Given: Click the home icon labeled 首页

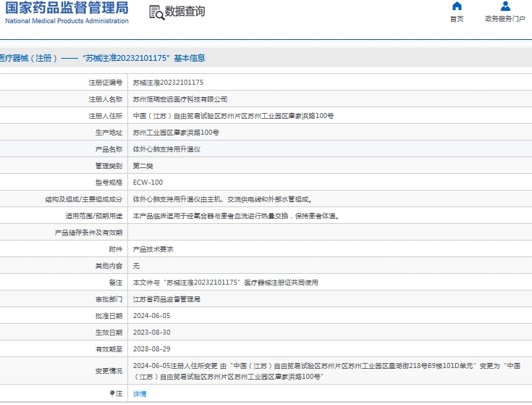Looking at the screenshot, I should pyautogui.click(x=457, y=6).
